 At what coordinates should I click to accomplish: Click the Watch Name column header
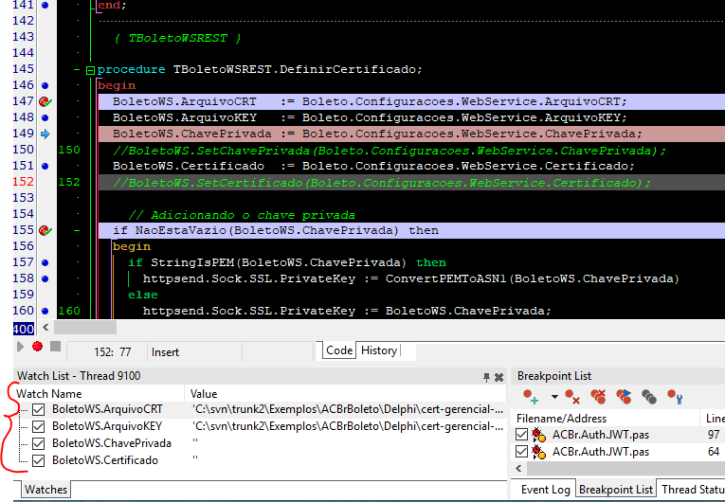pos(99,394)
